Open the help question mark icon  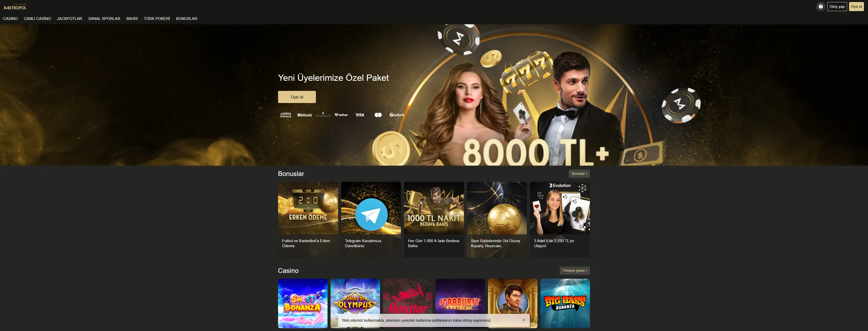[x=821, y=6]
